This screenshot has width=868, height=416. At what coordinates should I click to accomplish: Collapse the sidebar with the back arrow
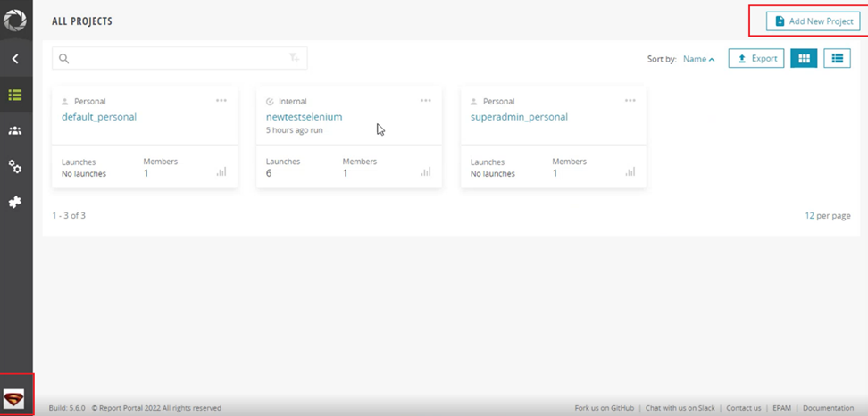click(15, 59)
